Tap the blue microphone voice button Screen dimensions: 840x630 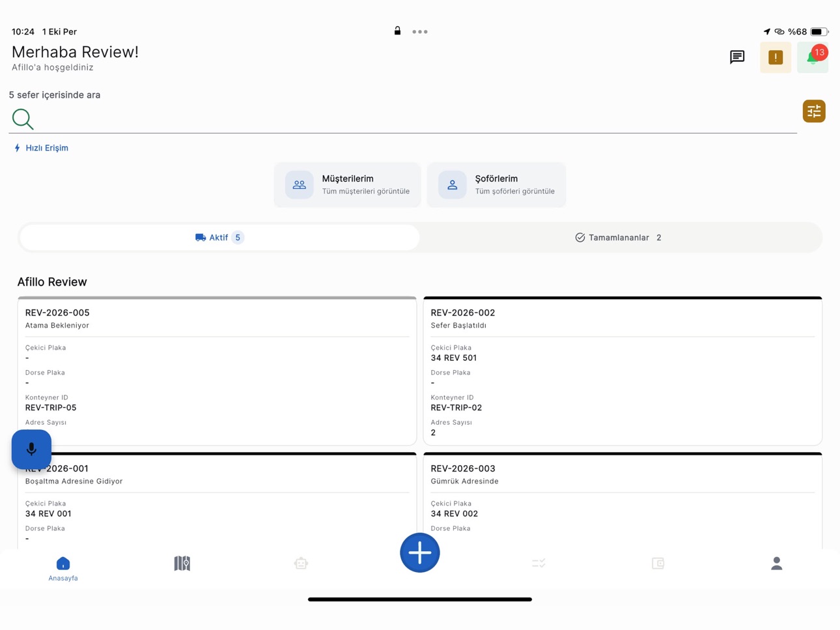pyautogui.click(x=31, y=449)
